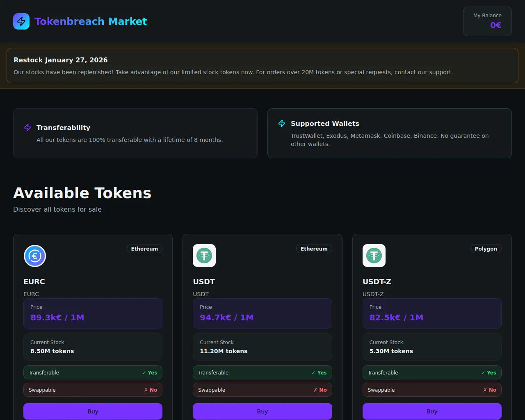
Task: Click the USDT-Z Transferable Yes row
Action: 431,372
